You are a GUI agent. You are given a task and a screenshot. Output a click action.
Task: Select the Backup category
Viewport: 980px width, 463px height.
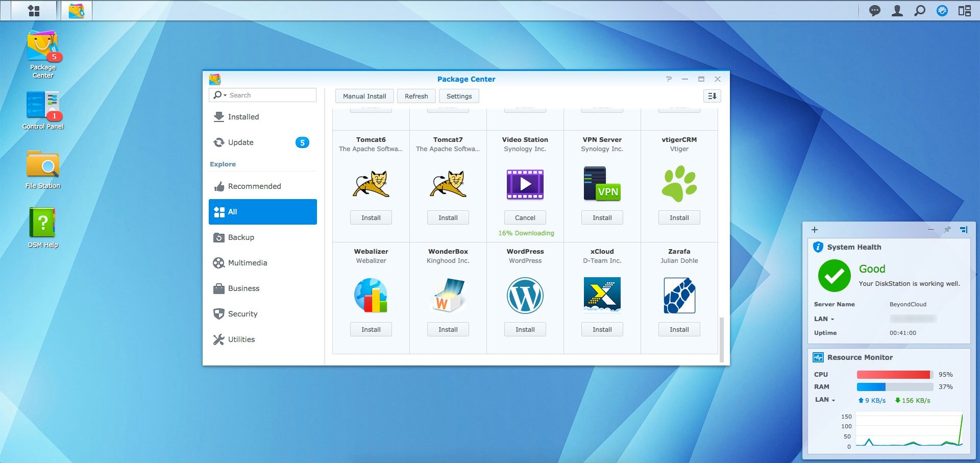[263, 237]
